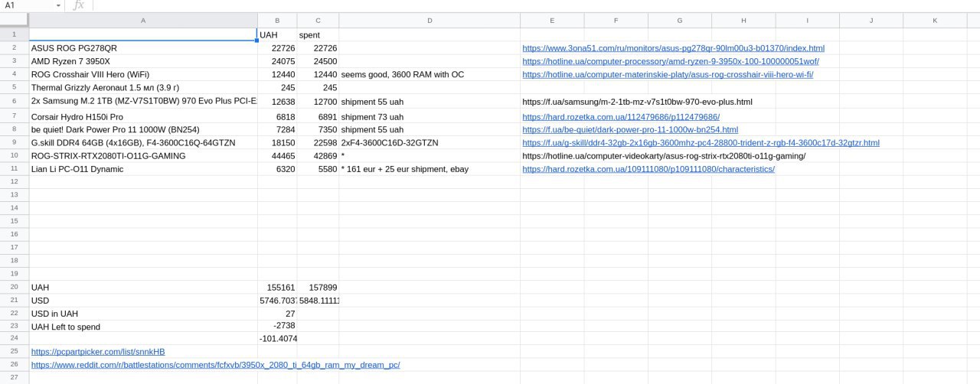
Task: Open the hotline.ua Crosshair VIII Hero link
Action: (x=668, y=74)
